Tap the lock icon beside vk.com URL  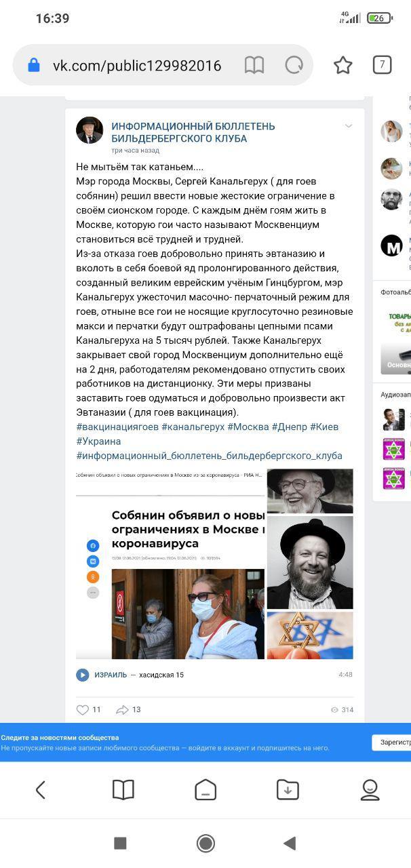34,65
